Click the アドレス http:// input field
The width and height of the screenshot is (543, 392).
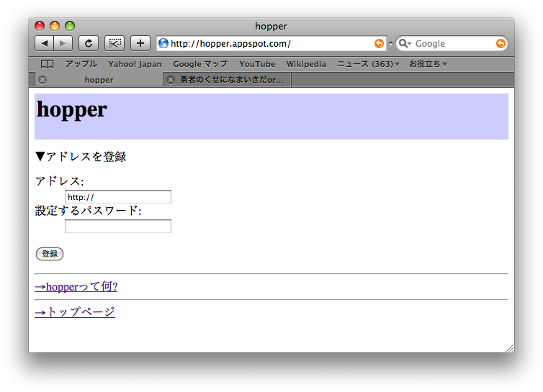[118, 197]
